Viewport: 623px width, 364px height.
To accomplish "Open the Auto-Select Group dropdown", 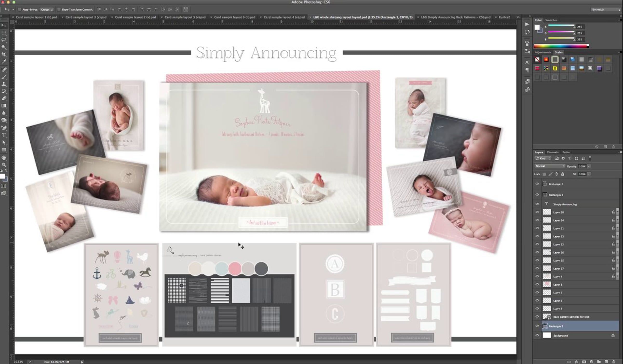I will click(x=47, y=10).
